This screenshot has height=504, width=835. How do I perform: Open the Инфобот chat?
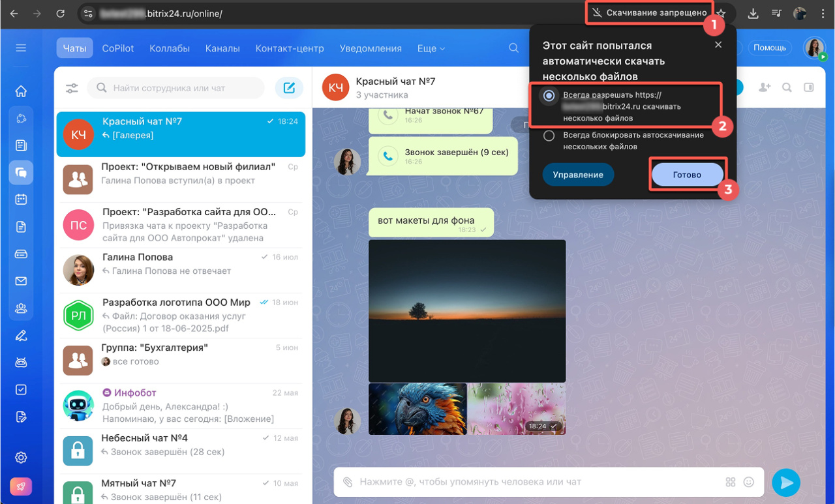(x=181, y=406)
